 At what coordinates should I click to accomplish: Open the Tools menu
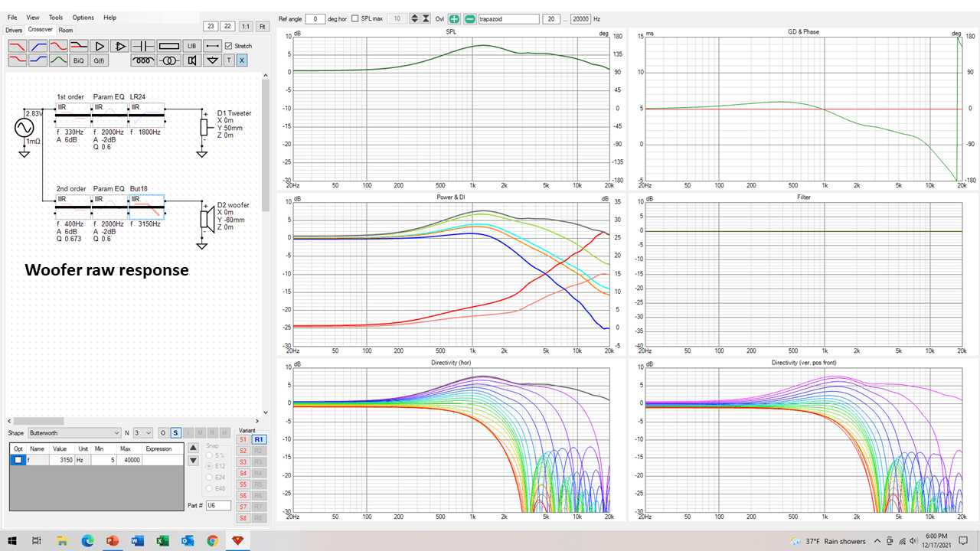pos(56,17)
